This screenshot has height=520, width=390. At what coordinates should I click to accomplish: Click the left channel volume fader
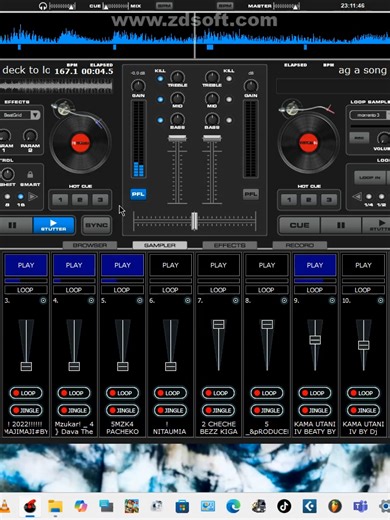point(177,138)
